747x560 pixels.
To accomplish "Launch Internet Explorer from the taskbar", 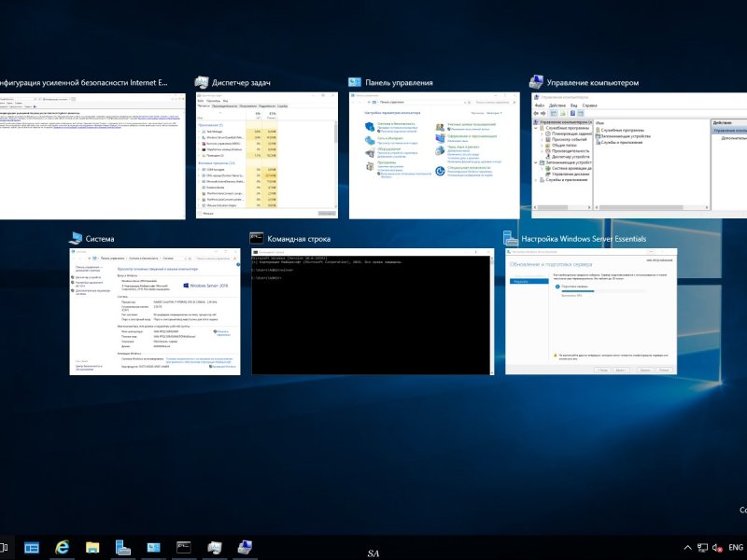I will point(62,548).
